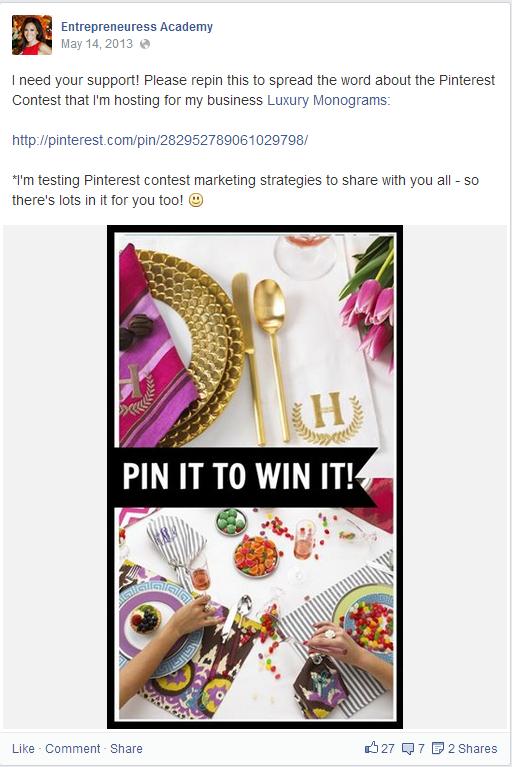Screen dimensions: 512x767
Task: Open the 27 likes count
Action: [x=388, y=749]
